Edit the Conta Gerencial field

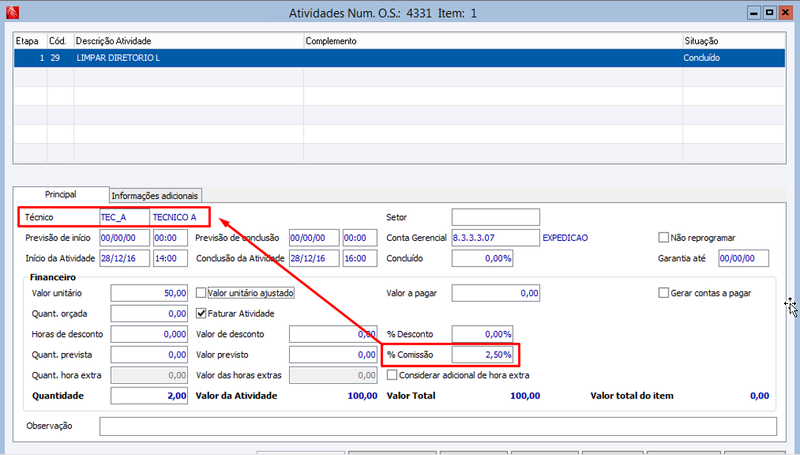tap(495, 238)
